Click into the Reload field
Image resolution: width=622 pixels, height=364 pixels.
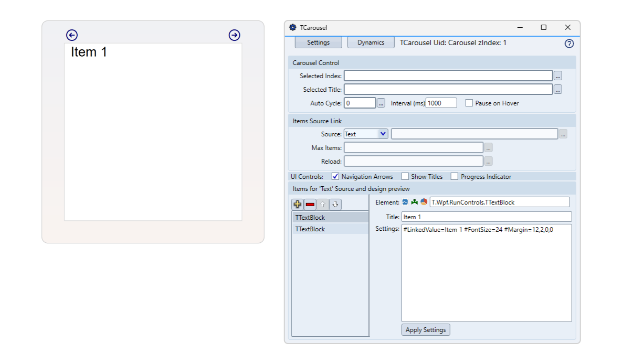(x=413, y=162)
